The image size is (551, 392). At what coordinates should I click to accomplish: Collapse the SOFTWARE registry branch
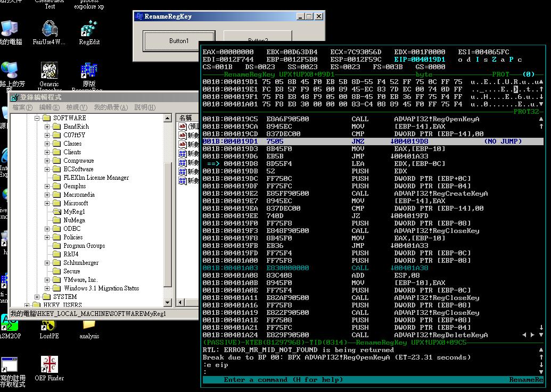pyautogui.click(x=37, y=118)
